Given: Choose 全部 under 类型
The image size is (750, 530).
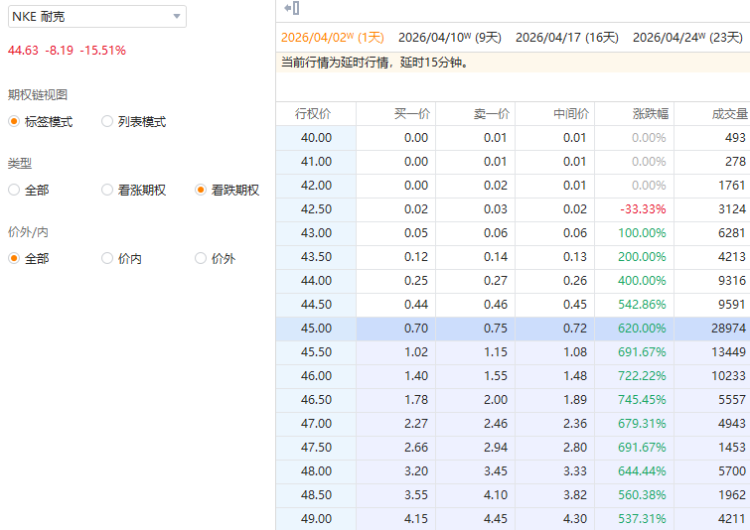Looking at the screenshot, I should 14,190.
